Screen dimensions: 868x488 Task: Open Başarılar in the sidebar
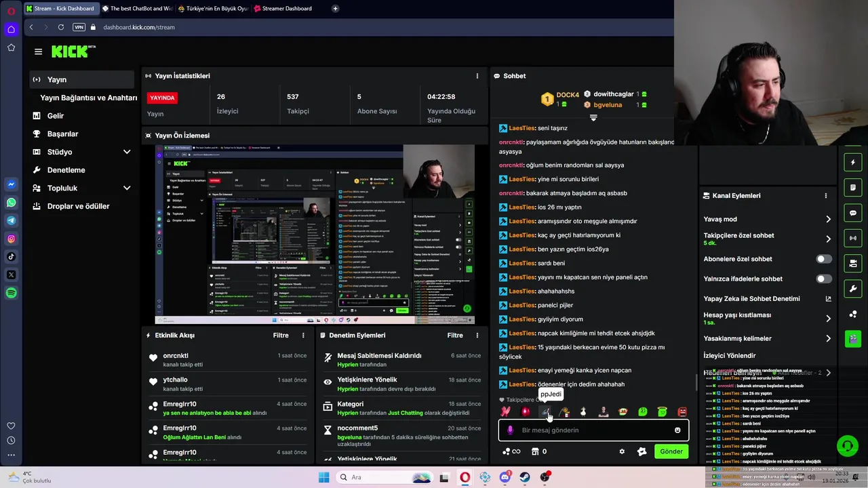click(x=81, y=134)
